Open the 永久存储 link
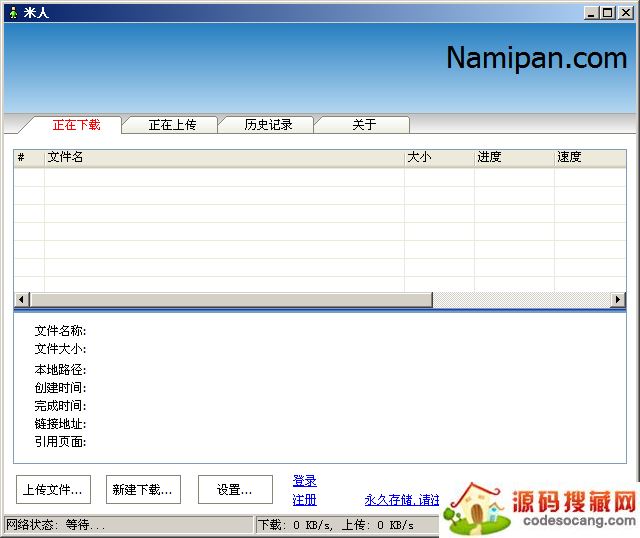Screen dimensions: 640x538 pos(401,500)
